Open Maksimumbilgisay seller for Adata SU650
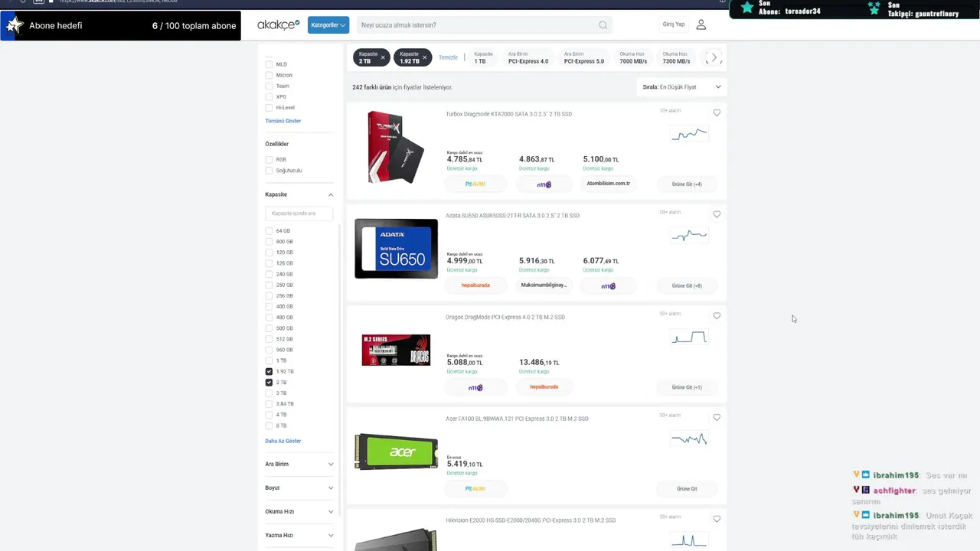The image size is (980, 551). (x=544, y=285)
